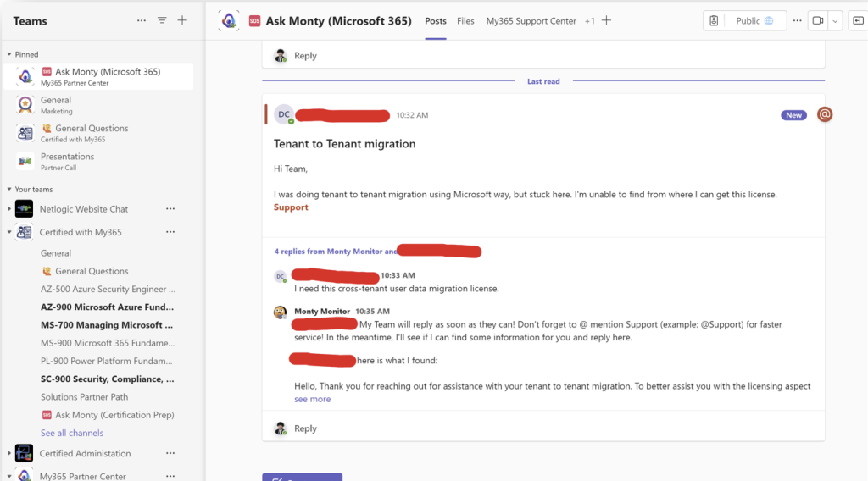Click the video camera Meet icon
Screen dimensions: 868x481
pyautogui.click(x=818, y=21)
